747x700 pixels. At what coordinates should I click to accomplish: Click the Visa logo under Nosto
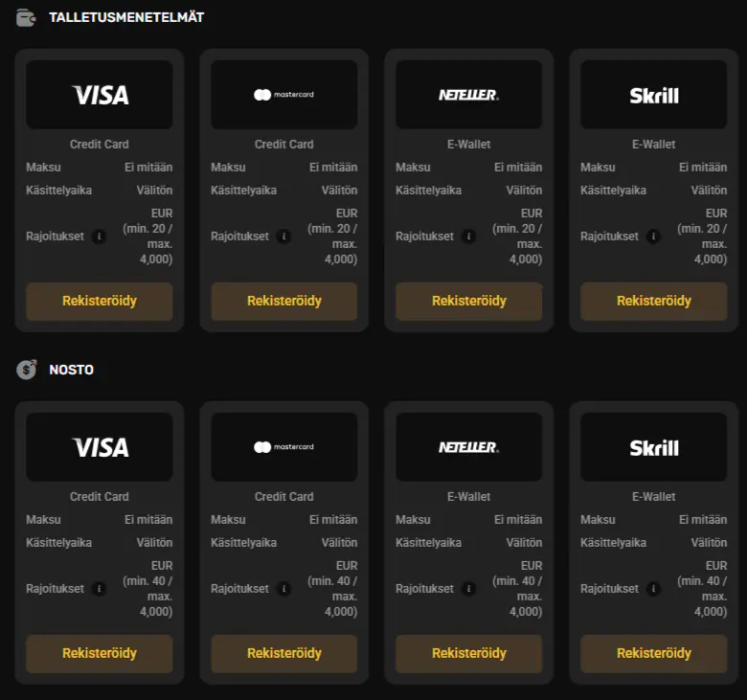click(100, 447)
